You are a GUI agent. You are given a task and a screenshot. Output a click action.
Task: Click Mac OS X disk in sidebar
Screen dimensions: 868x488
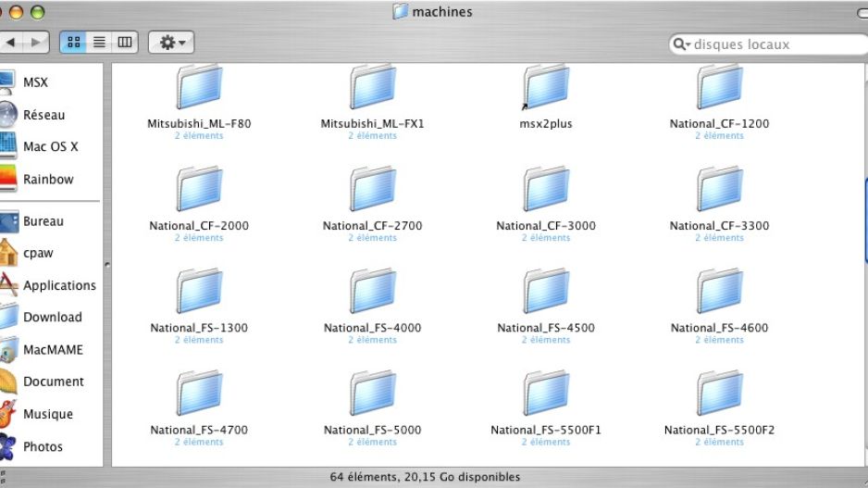(50, 146)
